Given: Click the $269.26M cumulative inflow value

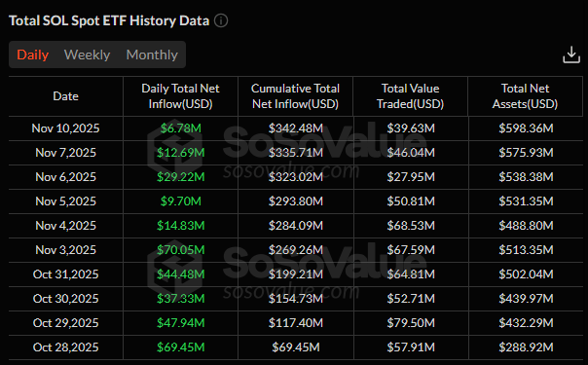Looking at the screenshot, I should click(296, 250).
